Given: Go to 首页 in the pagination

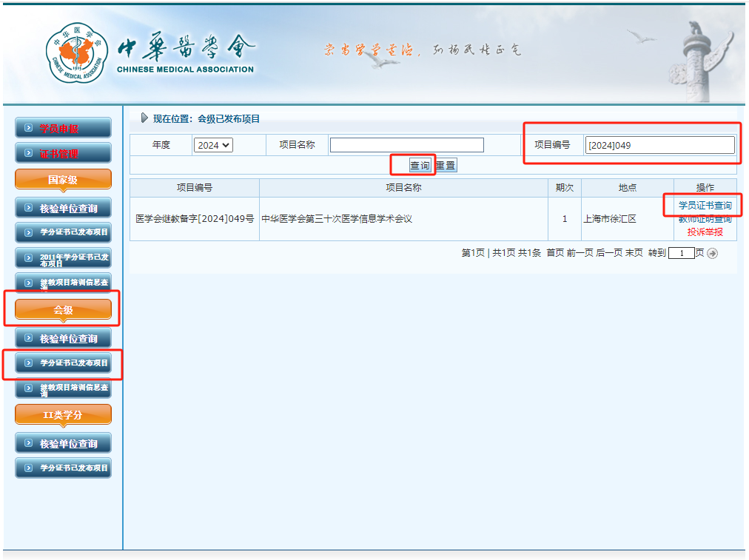Looking at the screenshot, I should pyautogui.click(x=555, y=253).
